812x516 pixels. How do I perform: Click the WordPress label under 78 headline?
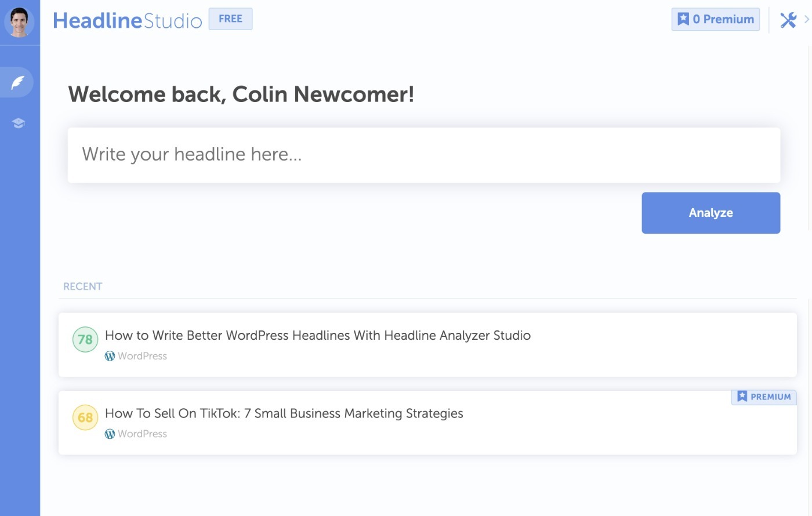142,356
